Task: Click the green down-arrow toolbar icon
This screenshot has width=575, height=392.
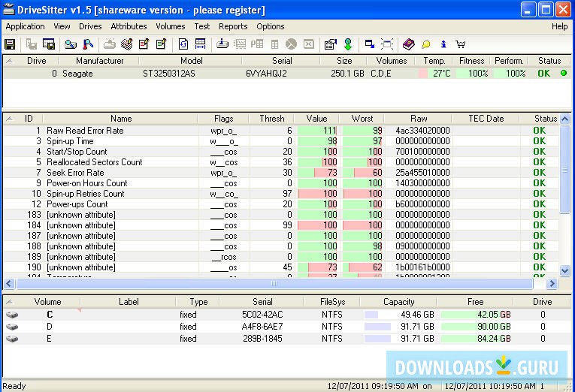Action: click(x=348, y=44)
